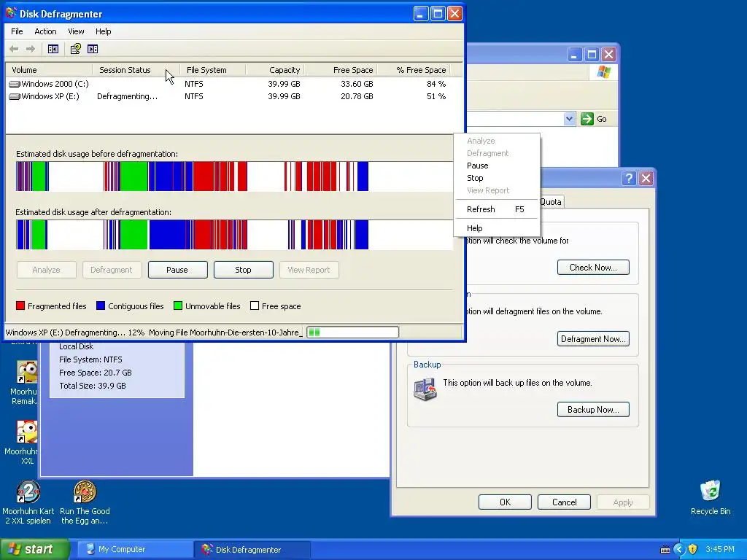Viewport: 747px width, 560px height.
Task: Click the 84 % free space value
Action: (x=436, y=84)
